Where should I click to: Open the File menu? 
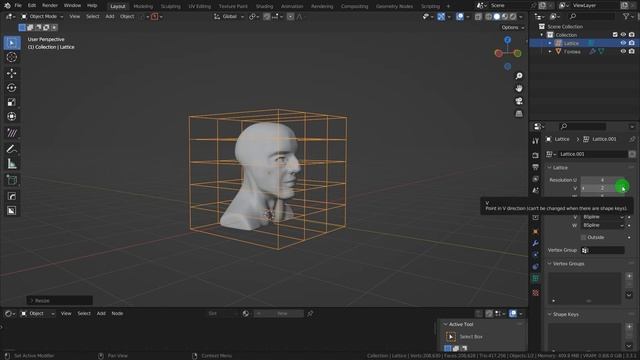click(18, 6)
